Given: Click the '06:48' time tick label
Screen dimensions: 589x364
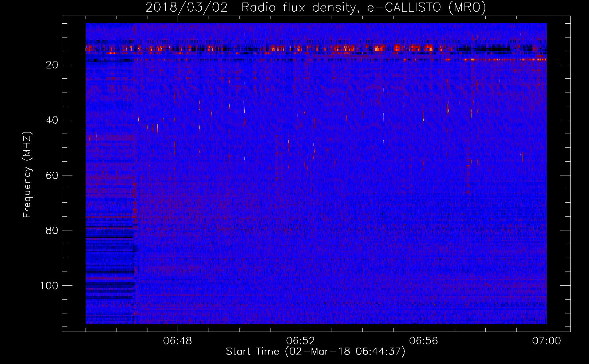Looking at the screenshot, I should (x=178, y=341).
